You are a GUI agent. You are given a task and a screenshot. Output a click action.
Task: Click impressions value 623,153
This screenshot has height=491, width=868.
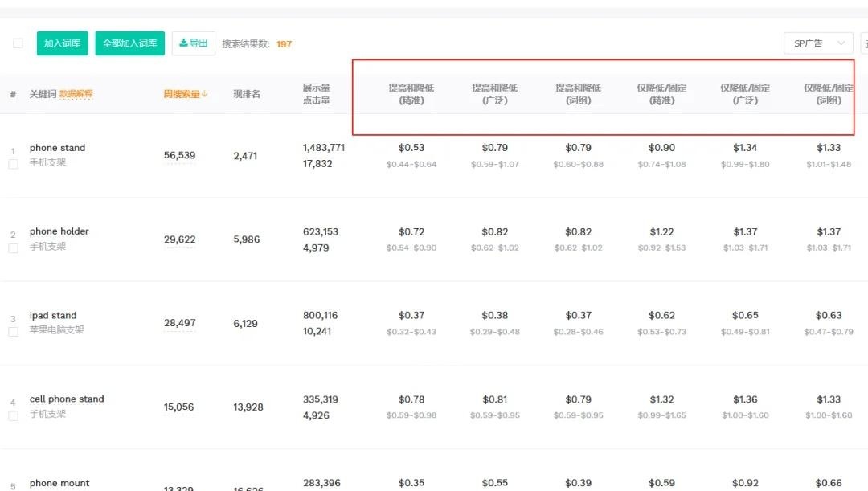click(321, 232)
